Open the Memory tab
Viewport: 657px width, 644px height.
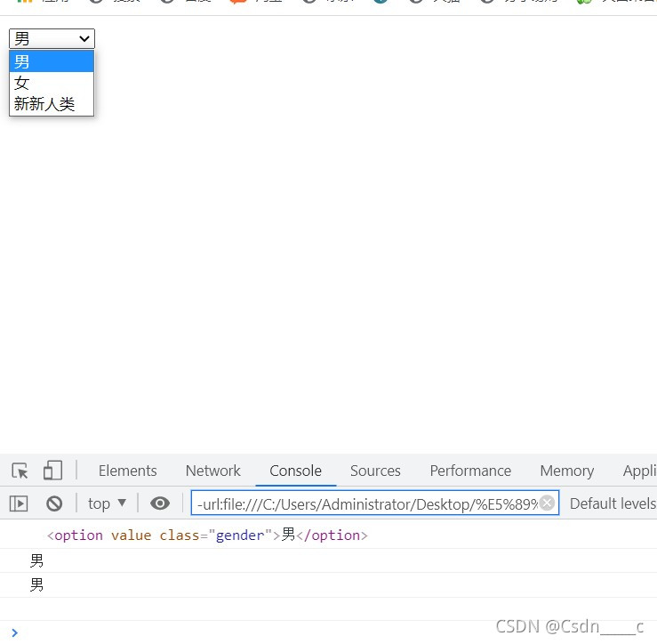click(566, 471)
